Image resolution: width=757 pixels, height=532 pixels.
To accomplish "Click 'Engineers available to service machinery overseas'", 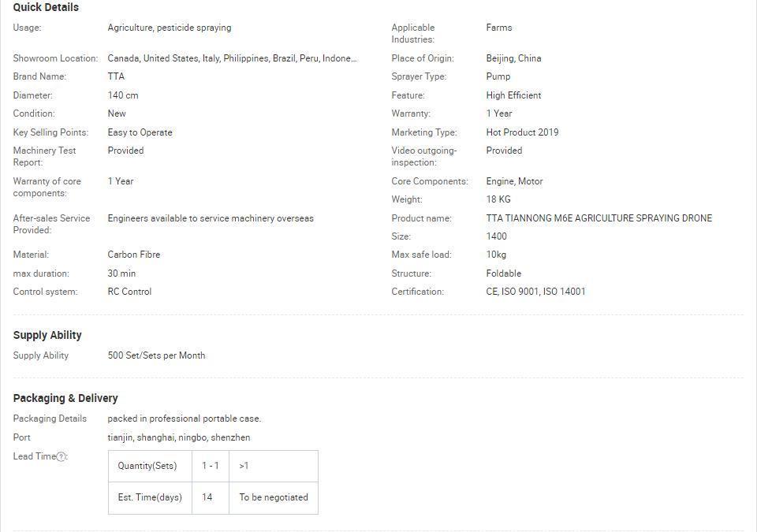I will click(211, 218).
